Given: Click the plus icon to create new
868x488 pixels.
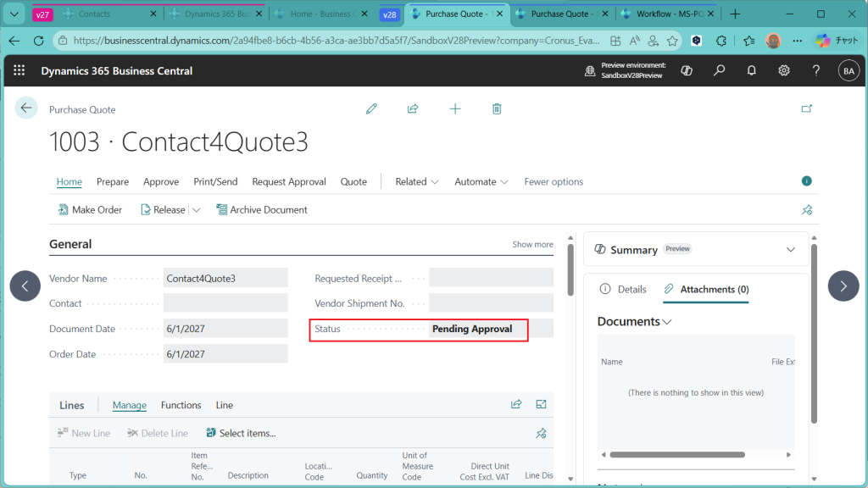Looking at the screenshot, I should click(455, 108).
